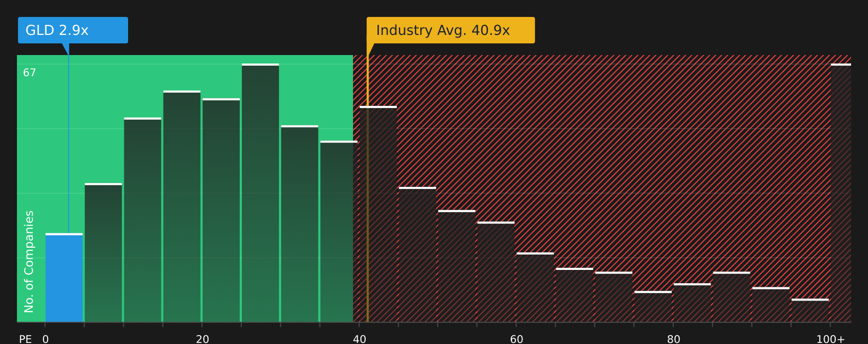Image resolution: width=868 pixels, height=344 pixels.
Task: Select the red hatched bar for PE 85-90
Action: tap(731, 297)
